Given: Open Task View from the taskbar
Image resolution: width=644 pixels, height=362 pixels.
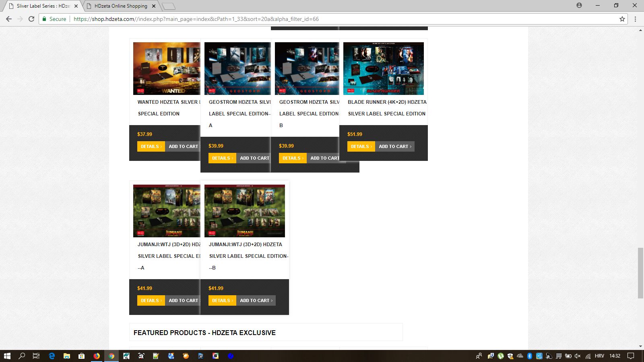Looking at the screenshot, I should [x=36, y=356].
